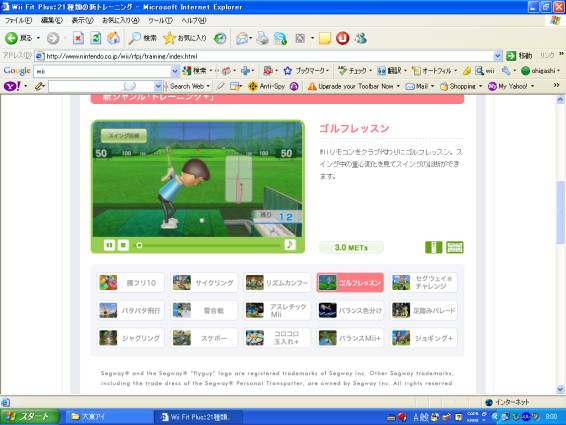
Task: Click the Google toolbar 検索 search button
Action: [x=195, y=71]
